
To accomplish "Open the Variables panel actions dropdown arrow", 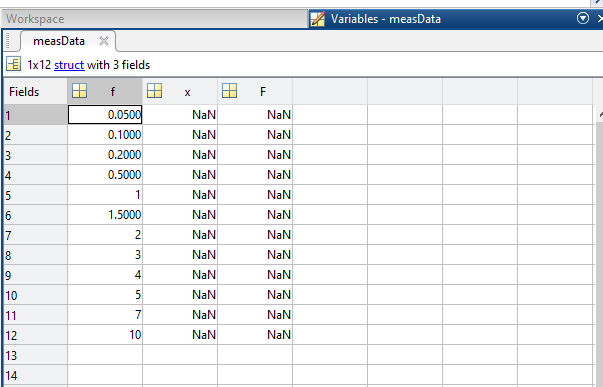I will (583, 18).
